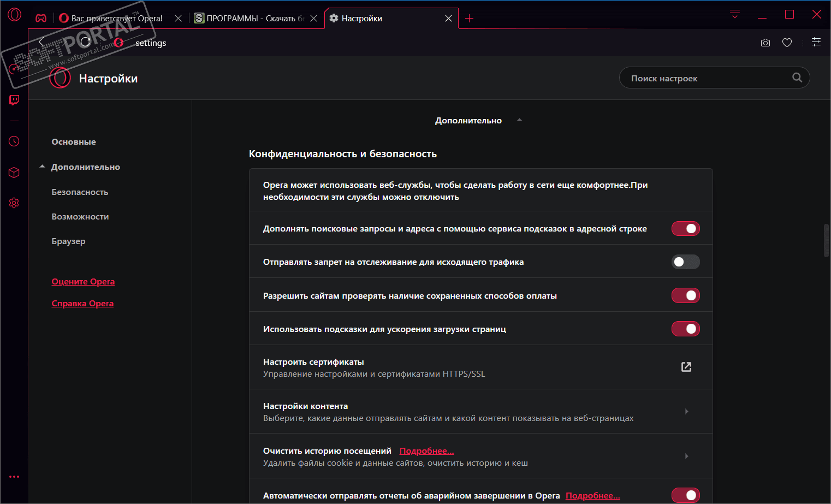
Task: Open the GX Corner gamepad icon
Action: click(41, 18)
